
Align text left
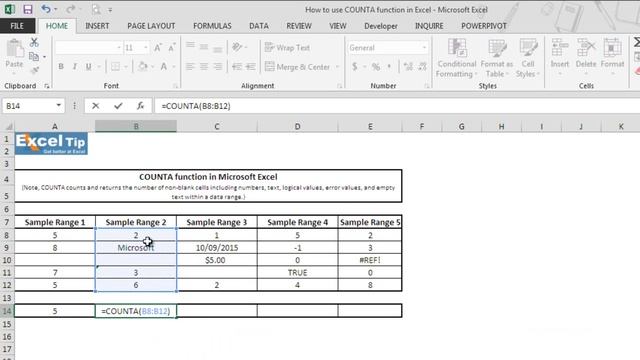coord(190,67)
